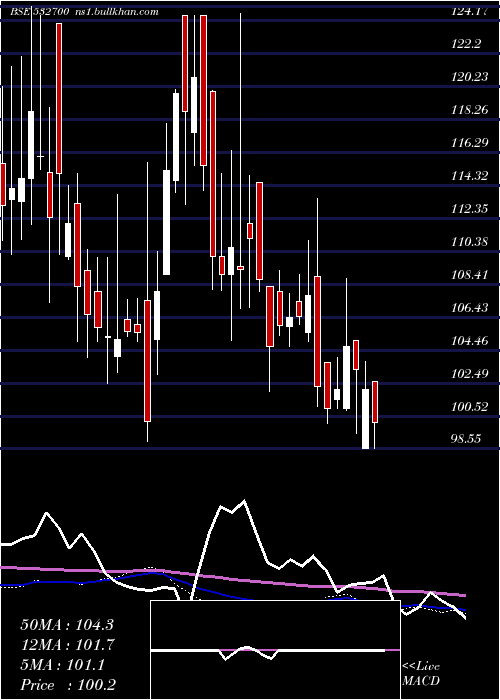500x700 pixels.
Task: Click inside the MACD inset chart box
Action: (x=275, y=650)
